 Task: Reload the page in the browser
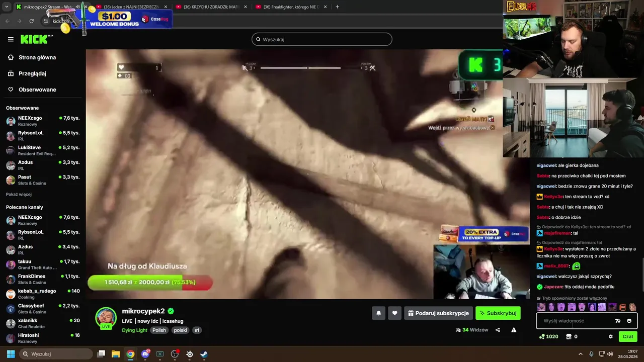coord(31,21)
